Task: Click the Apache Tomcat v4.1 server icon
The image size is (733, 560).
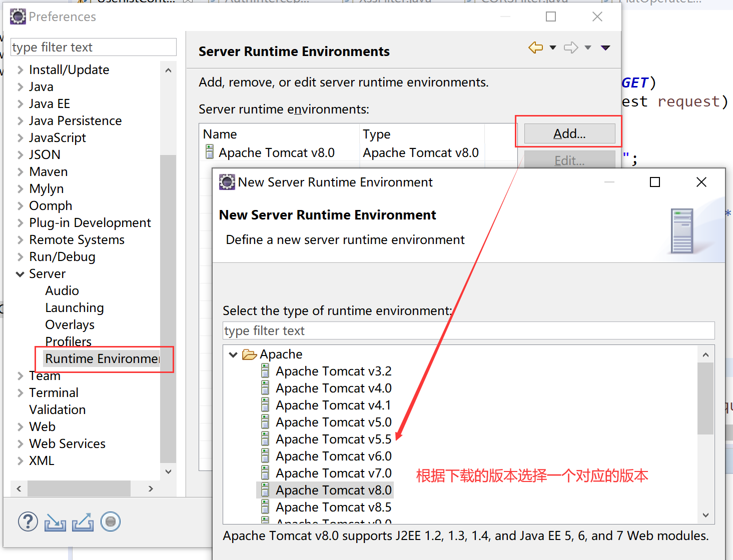Action: point(266,405)
